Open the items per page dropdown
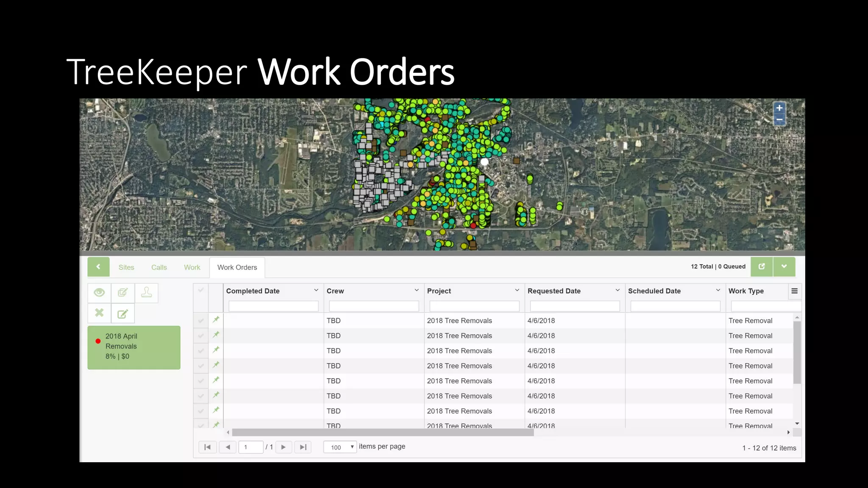This screenshot has height=488, width=868. coord(340,447)
